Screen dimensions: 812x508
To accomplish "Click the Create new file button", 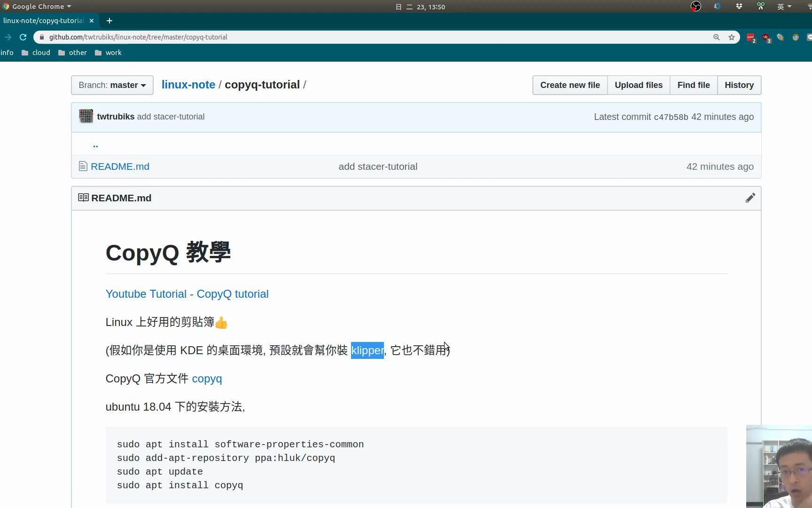I will click(x=570, y=85).
